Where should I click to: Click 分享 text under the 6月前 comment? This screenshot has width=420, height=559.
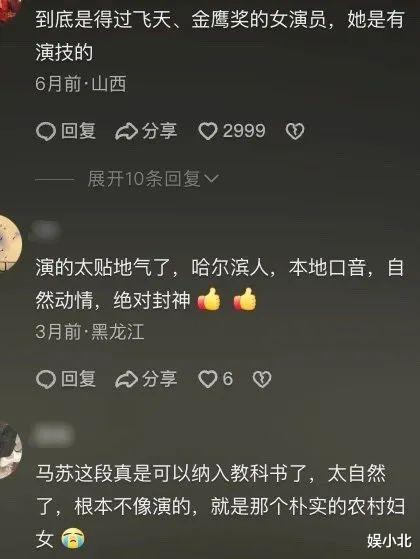tap(159, 131)
